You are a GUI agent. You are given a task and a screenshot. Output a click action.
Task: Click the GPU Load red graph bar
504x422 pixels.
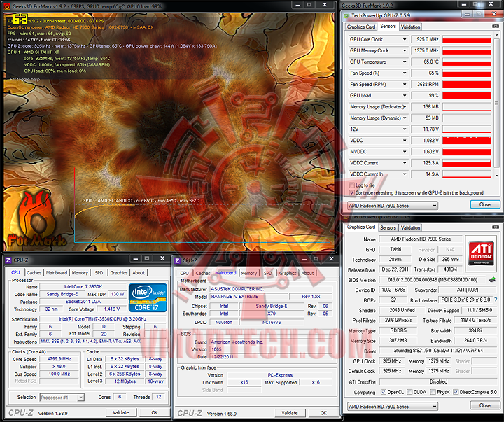(467, 95)
